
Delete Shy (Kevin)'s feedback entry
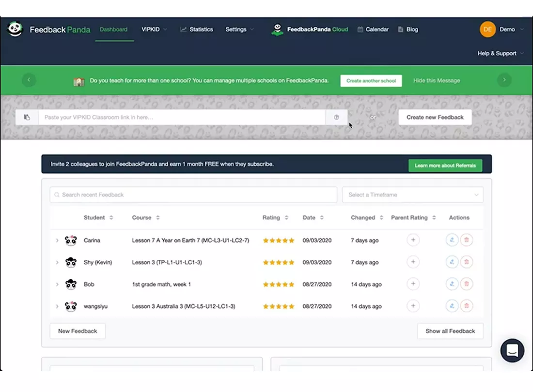466,262
